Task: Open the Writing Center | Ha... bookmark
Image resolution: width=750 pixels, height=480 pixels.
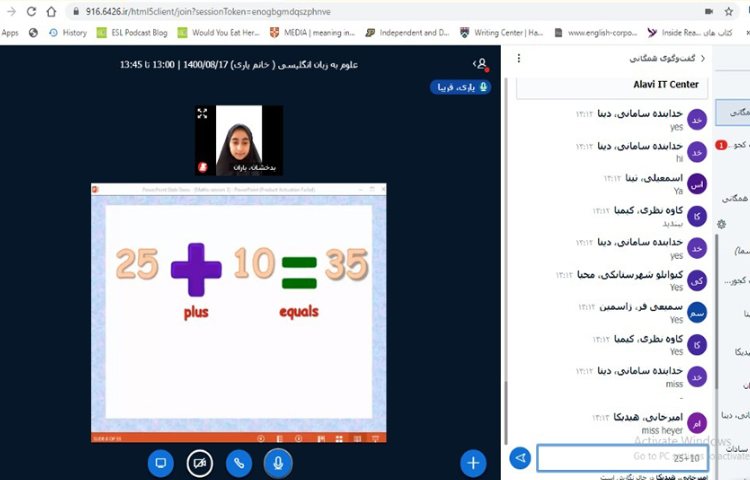Action: (x=502, y=33)
